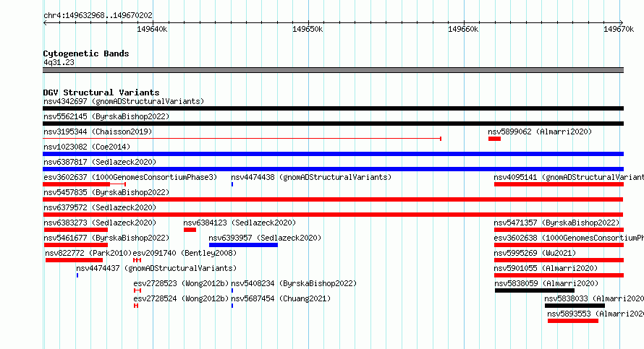Click red bar under esv3602638
Viewport: 644px width, 349px height.
[559, 245]
